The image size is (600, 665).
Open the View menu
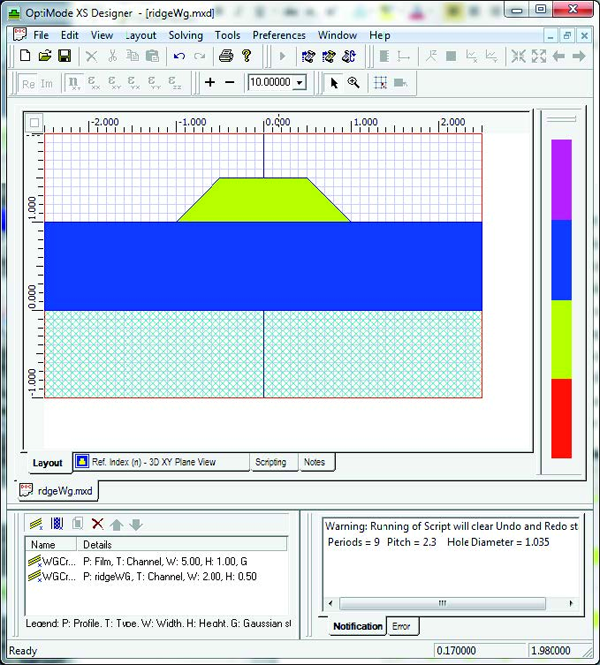point(102,35)
